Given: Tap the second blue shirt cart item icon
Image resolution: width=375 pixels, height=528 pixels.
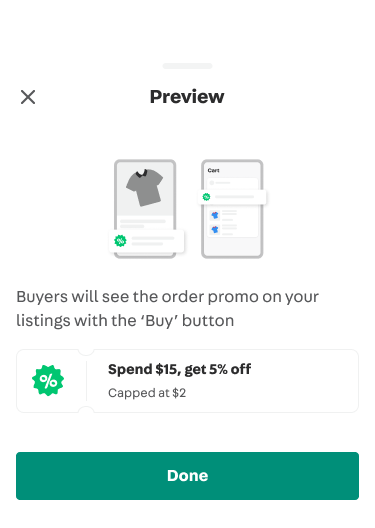Looking at the screenshot, I should pos(215,230).
